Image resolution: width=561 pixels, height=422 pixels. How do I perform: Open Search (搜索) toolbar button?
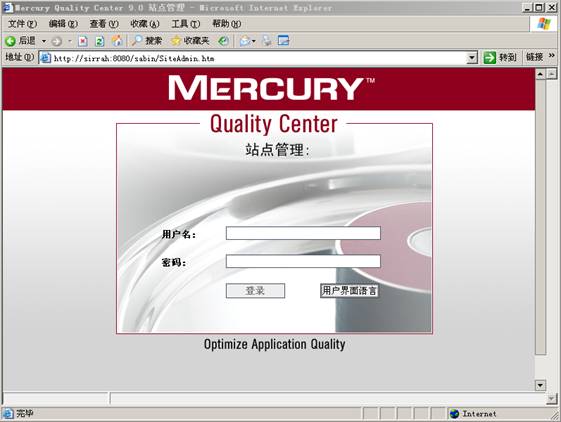(147, 41)
